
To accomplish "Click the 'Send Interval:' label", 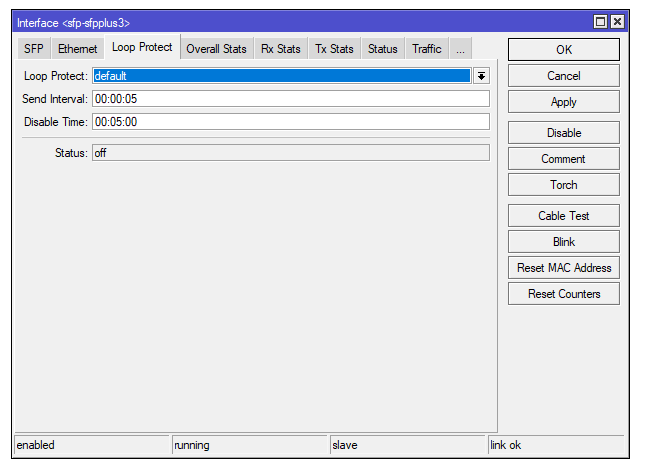I will tap(55, 99).
